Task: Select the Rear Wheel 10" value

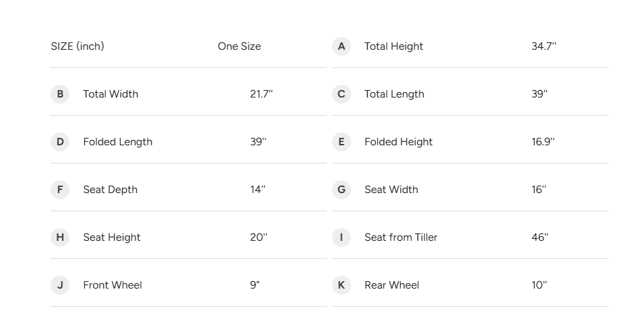Action: (539, 285)
